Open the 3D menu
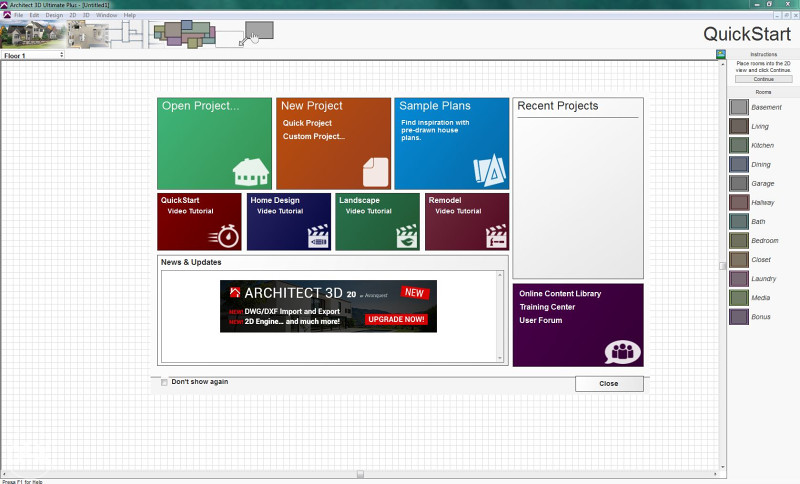The width and height of the screenshot is (800, 484). tap(86, 15)
